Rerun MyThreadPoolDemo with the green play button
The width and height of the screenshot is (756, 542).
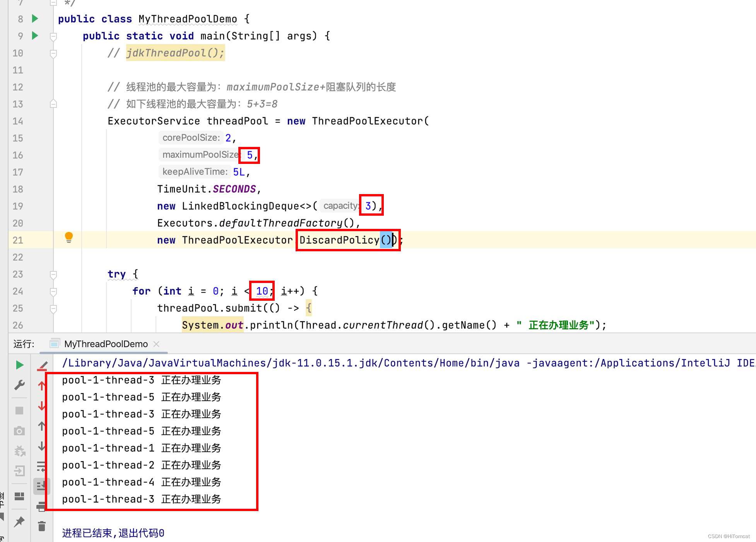pyautogui.click(x=19, y=365)
